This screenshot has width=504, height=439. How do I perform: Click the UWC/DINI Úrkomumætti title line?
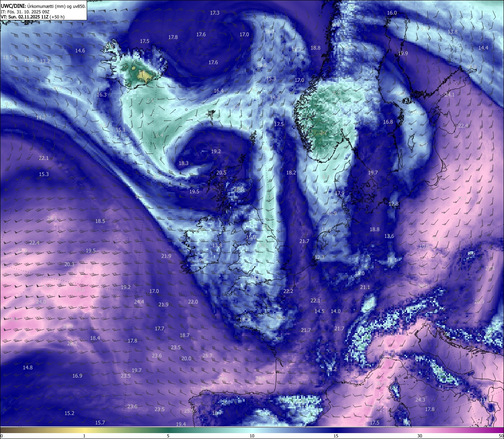(43, 6)
